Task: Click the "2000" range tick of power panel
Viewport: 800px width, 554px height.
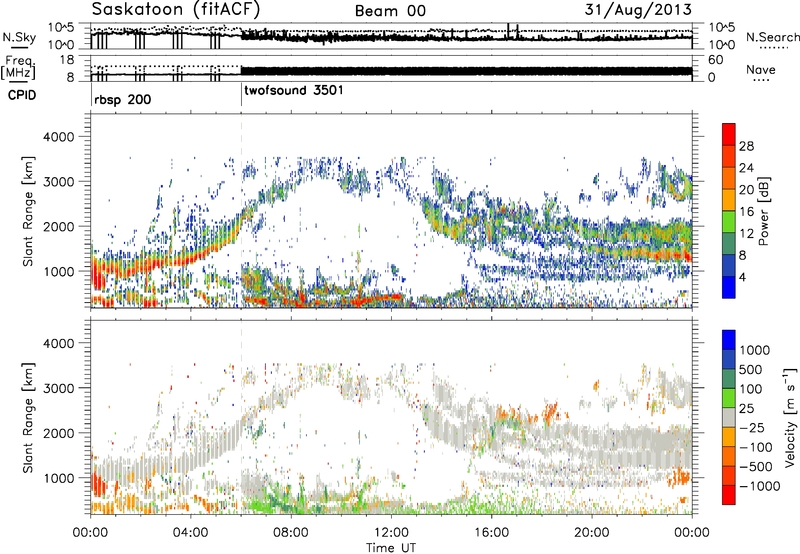Action: click(x=59, y=226)
